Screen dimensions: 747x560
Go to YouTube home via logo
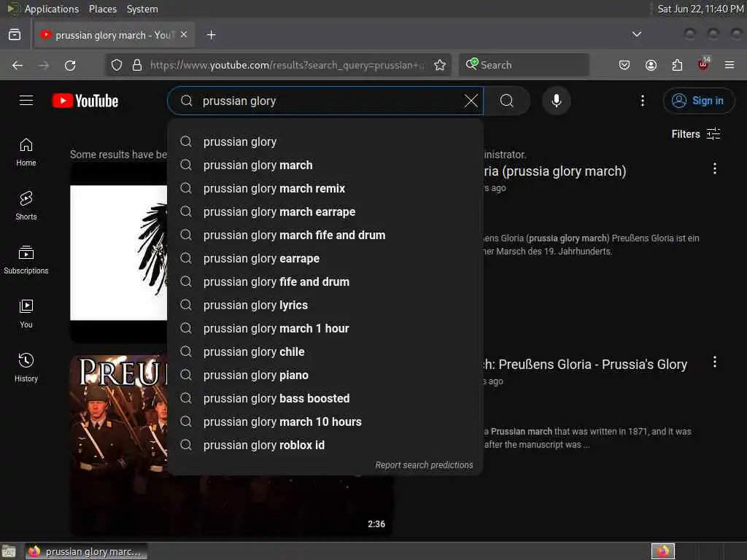85,101
